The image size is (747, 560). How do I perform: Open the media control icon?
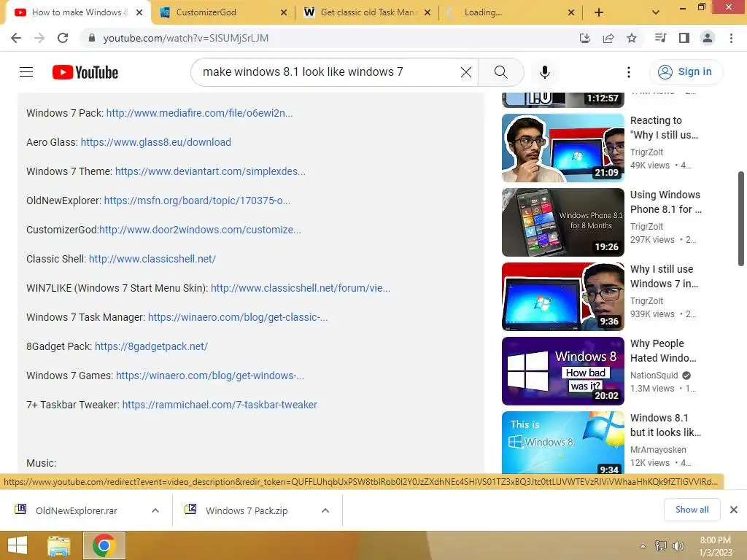pos(660,38)
